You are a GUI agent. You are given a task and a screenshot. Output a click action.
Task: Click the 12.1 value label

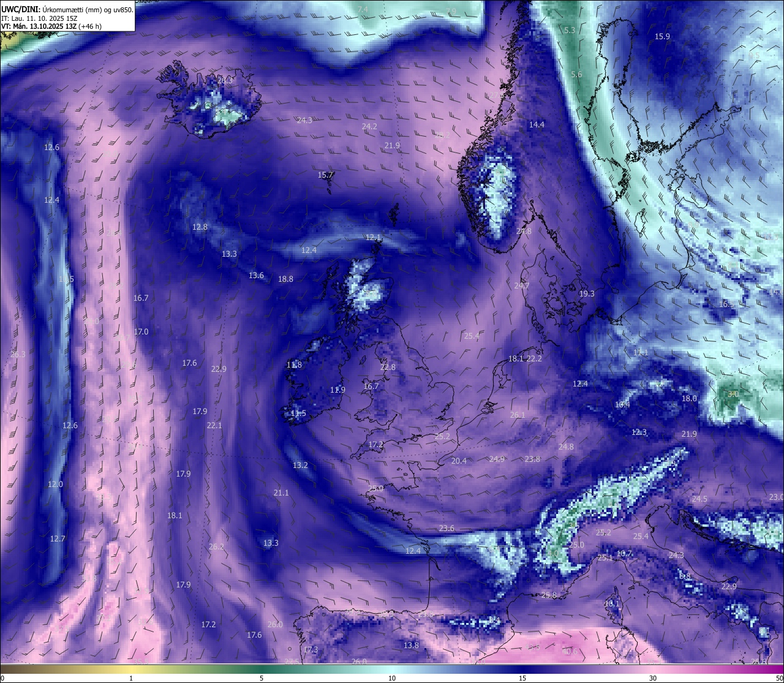373,237
